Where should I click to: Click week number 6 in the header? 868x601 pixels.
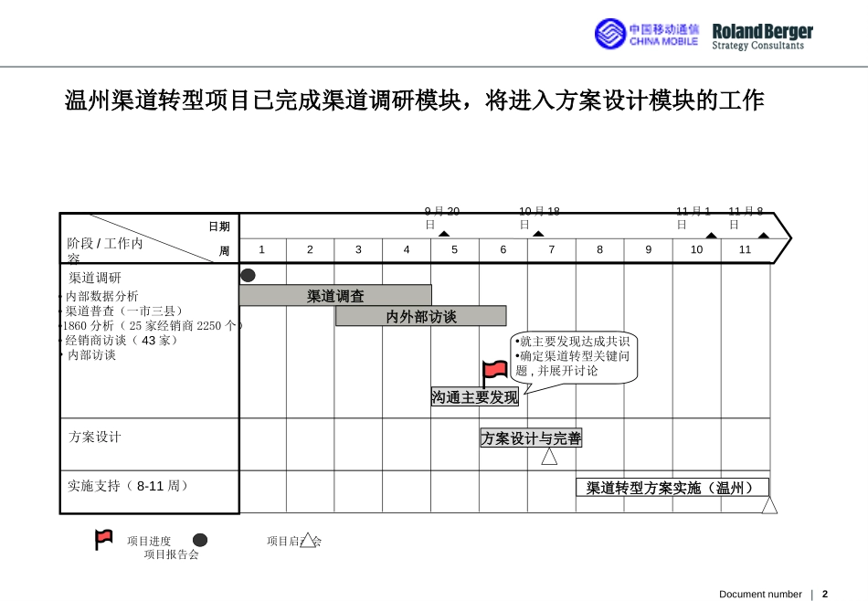(x=503, y=249)
